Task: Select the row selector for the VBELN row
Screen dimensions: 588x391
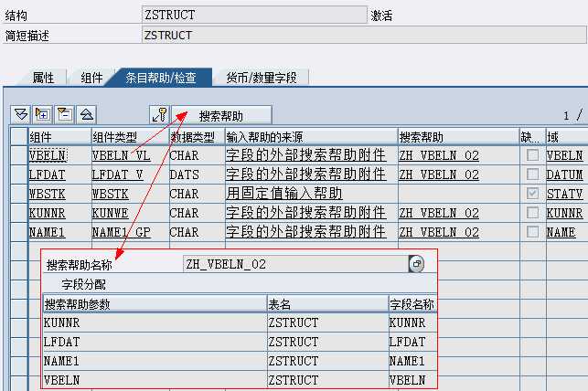Action: point(18,155)
